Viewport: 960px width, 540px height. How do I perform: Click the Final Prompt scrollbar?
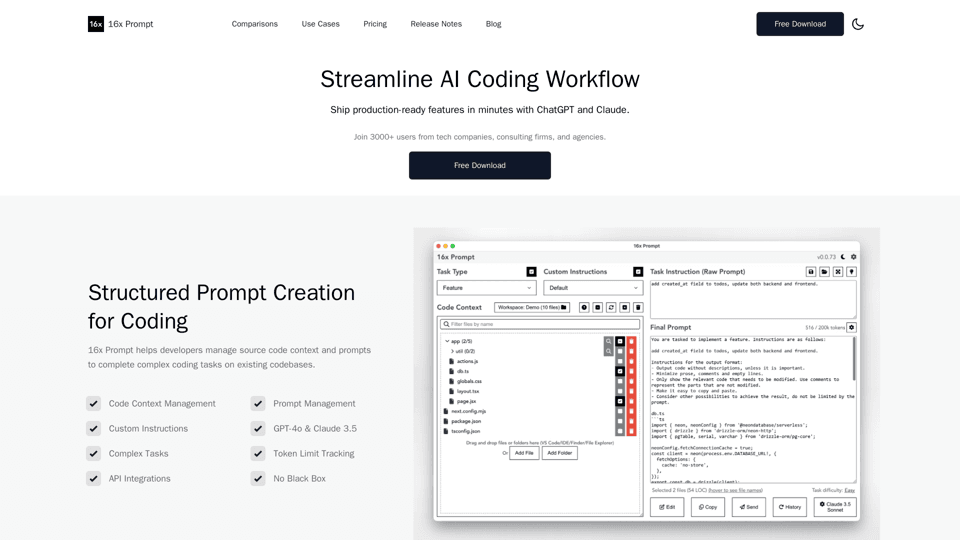[x=854, y=359]
